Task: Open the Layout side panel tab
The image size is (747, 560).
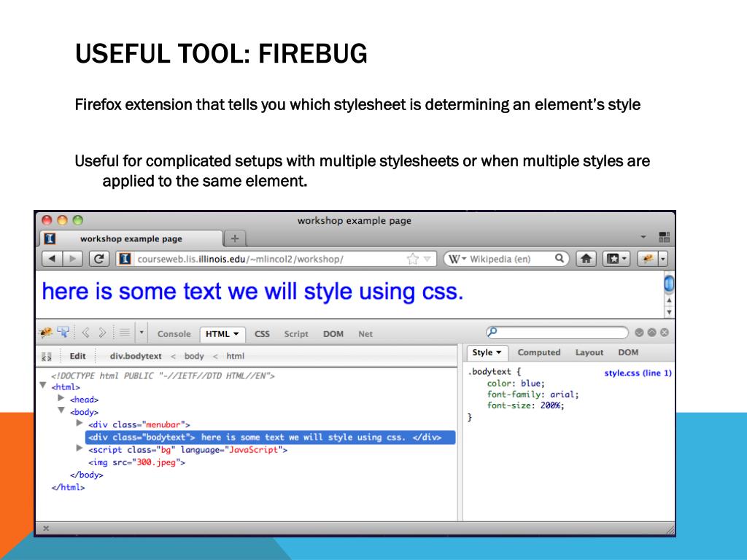Action: [x=589, y=352]
